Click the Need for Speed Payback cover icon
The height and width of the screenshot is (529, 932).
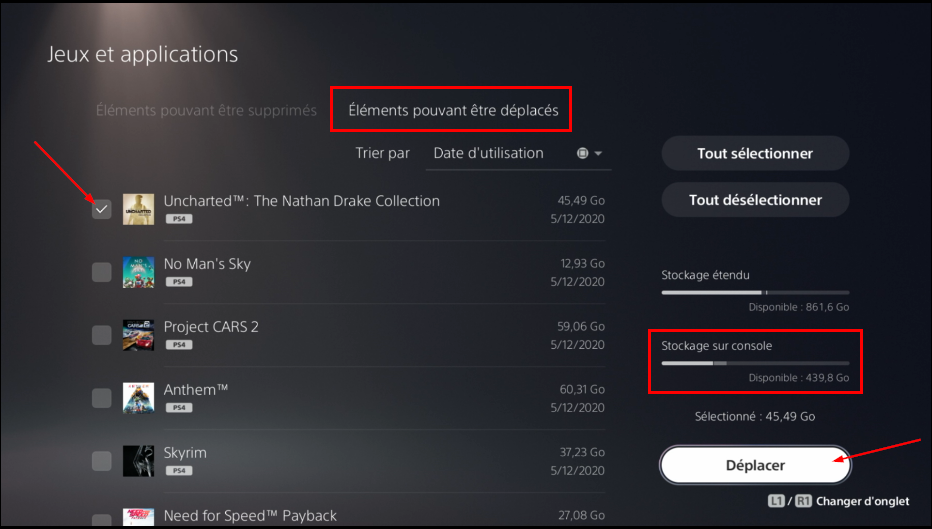138,517
